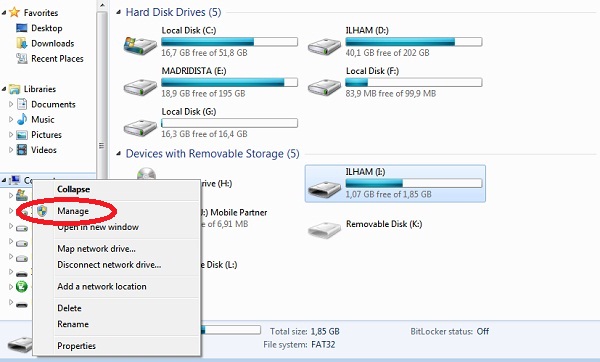Open Local Disk (G:) drive icon
The height and width of the screenshot is (362, 600).
click(x=140, y=128)
